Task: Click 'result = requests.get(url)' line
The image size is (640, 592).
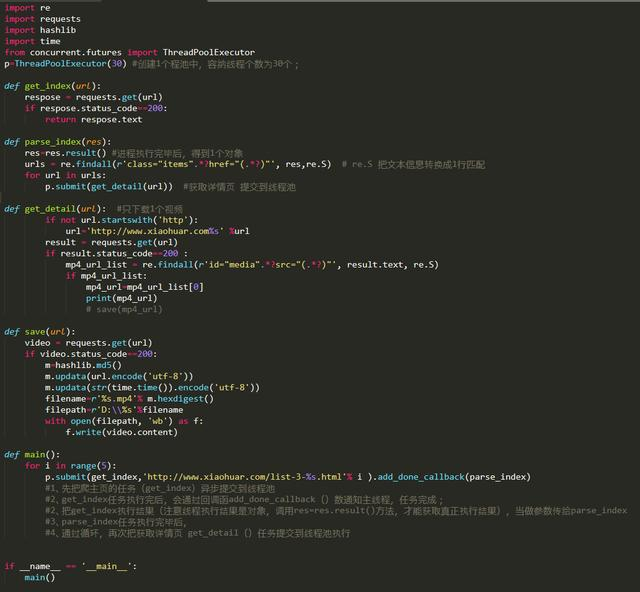Action: point(111,243)
